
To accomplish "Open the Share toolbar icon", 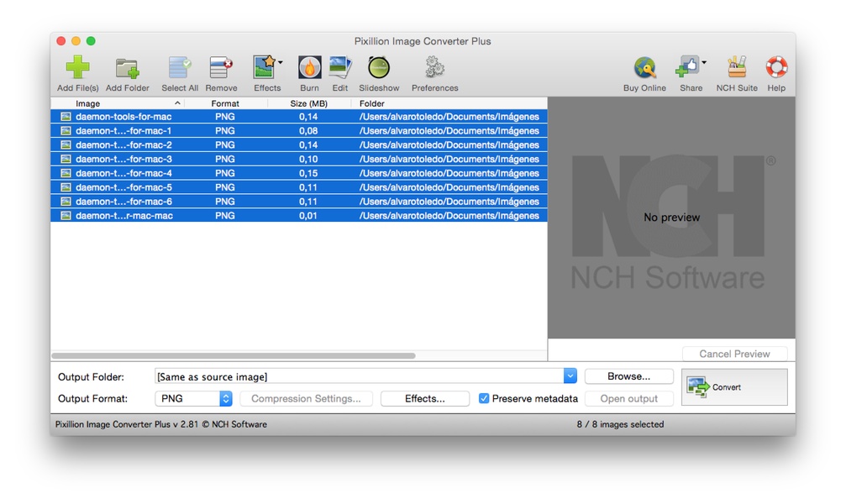I will pyautogui.click(x=687, y=67).
